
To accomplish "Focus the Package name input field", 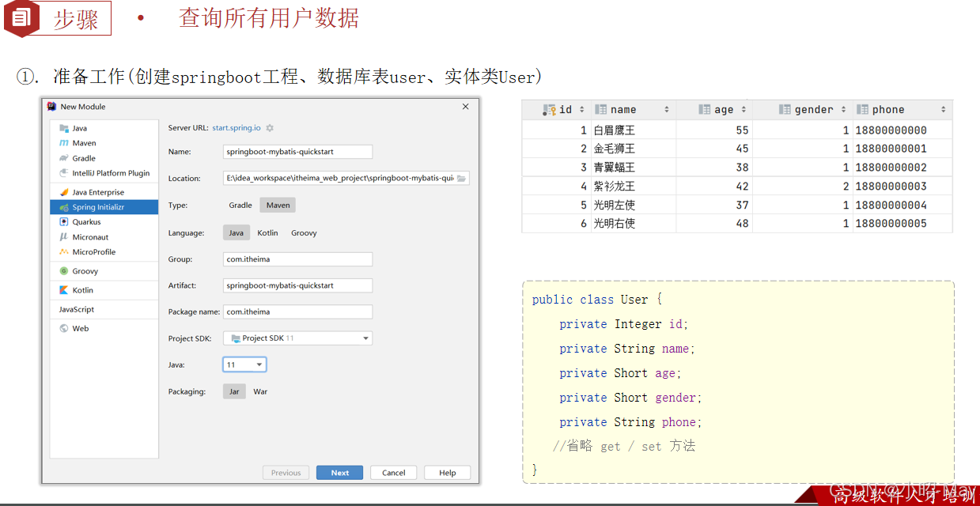I will 297,312.
